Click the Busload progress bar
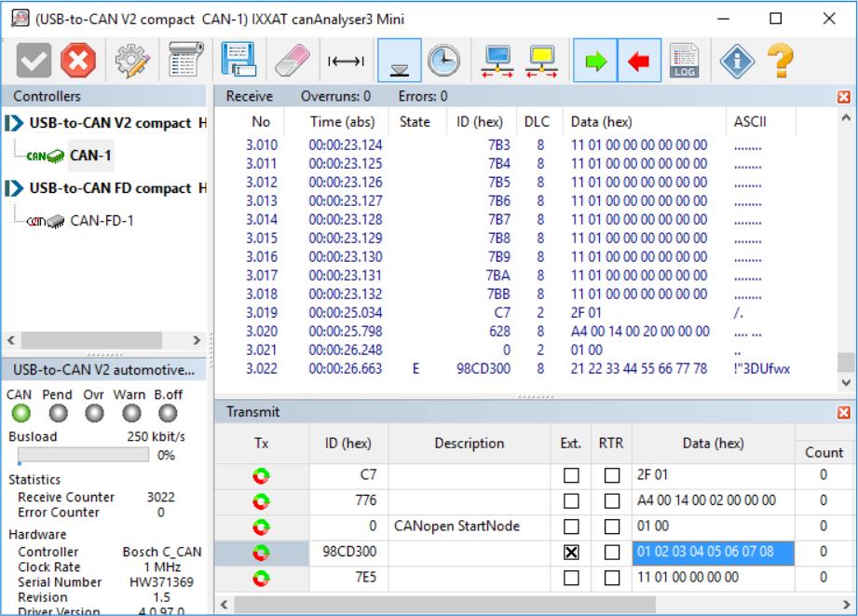 83,455
